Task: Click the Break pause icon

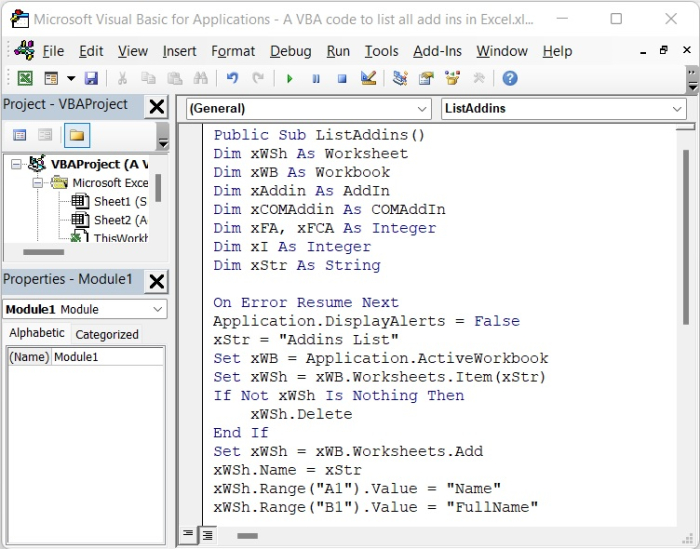Action: [x=316, y=79]
